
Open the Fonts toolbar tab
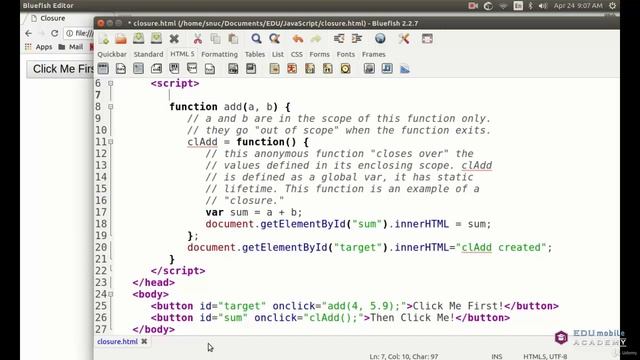click(345, 54)
